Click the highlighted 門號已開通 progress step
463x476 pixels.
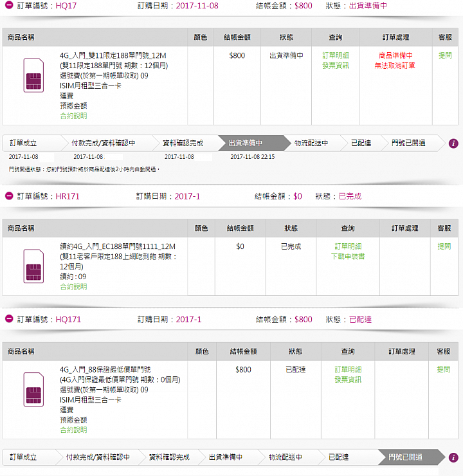(x=406, y=457)
